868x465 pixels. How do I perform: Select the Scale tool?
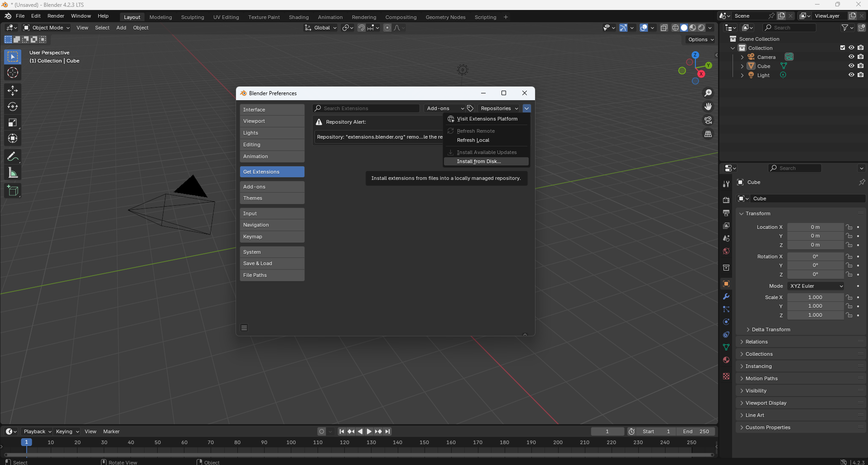click(x=13, y=122)
